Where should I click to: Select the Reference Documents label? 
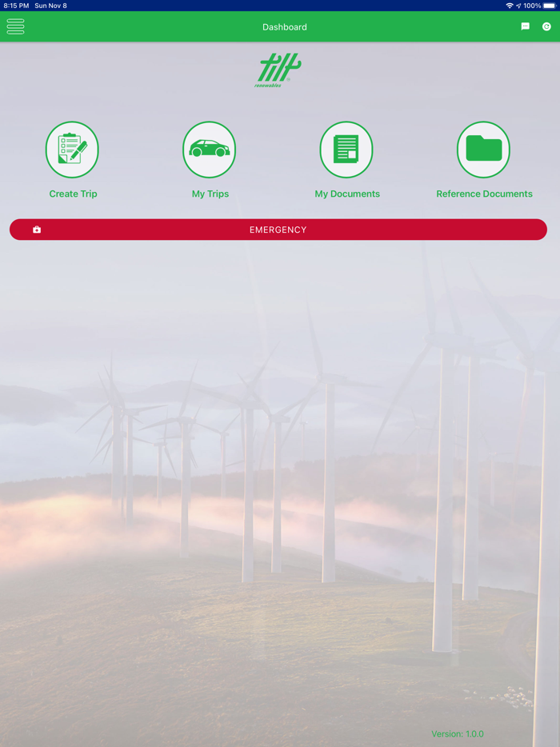(x=484, y=194)
